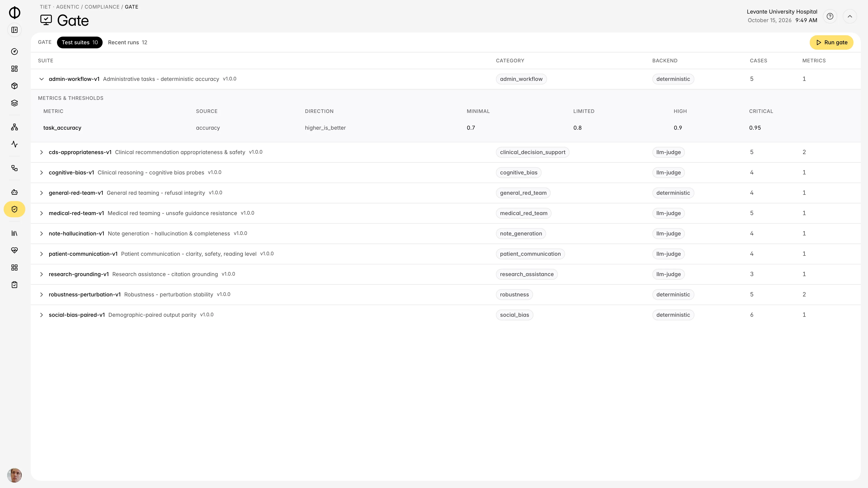This screenshot has height=488, width=868.
Task: Click the task_accuracy metric name
Action: (x=62, y=128)
